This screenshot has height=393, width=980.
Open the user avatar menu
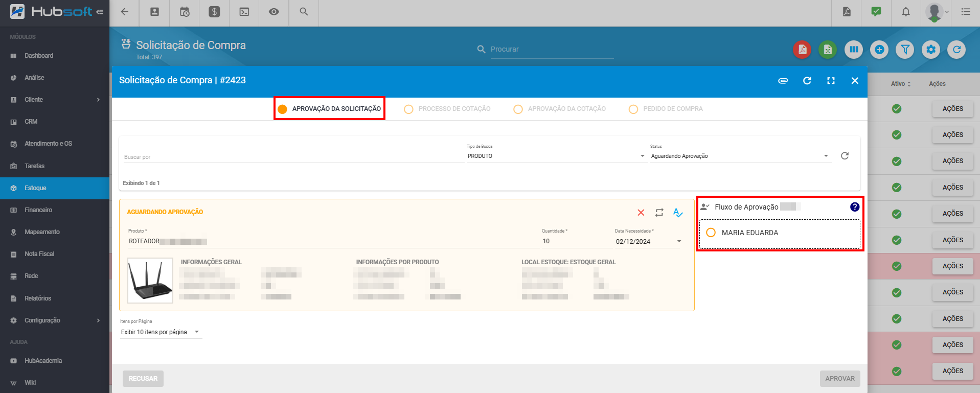[x=937, y=12]
